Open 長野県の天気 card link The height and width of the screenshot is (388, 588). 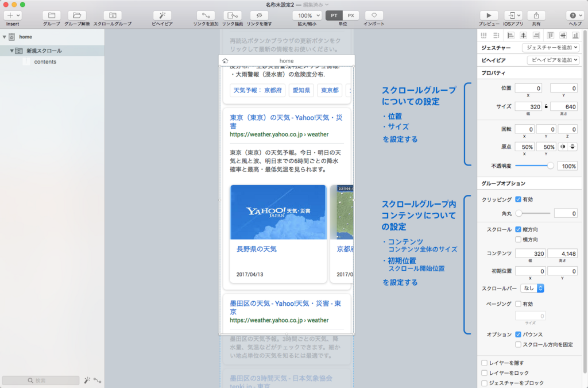(257, 249)
